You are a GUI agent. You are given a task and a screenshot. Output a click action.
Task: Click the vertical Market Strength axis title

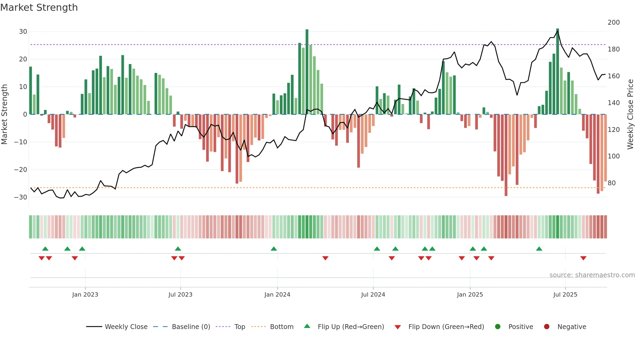pos(4,114)
